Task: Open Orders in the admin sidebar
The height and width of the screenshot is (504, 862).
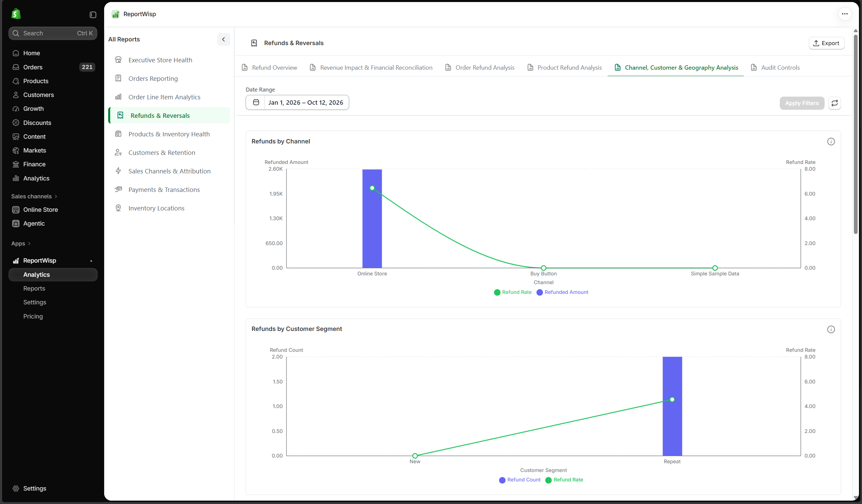Action: 53,67
